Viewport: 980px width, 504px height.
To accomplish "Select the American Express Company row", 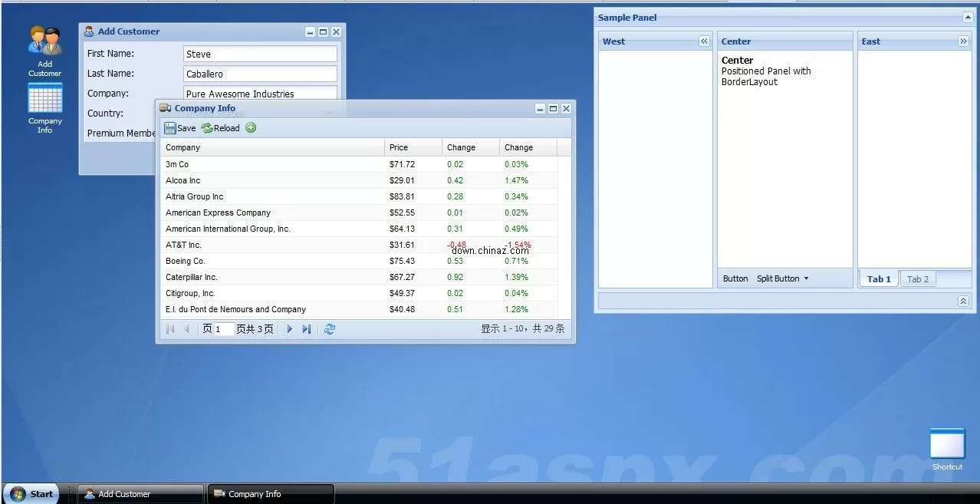I will [359, 212].
